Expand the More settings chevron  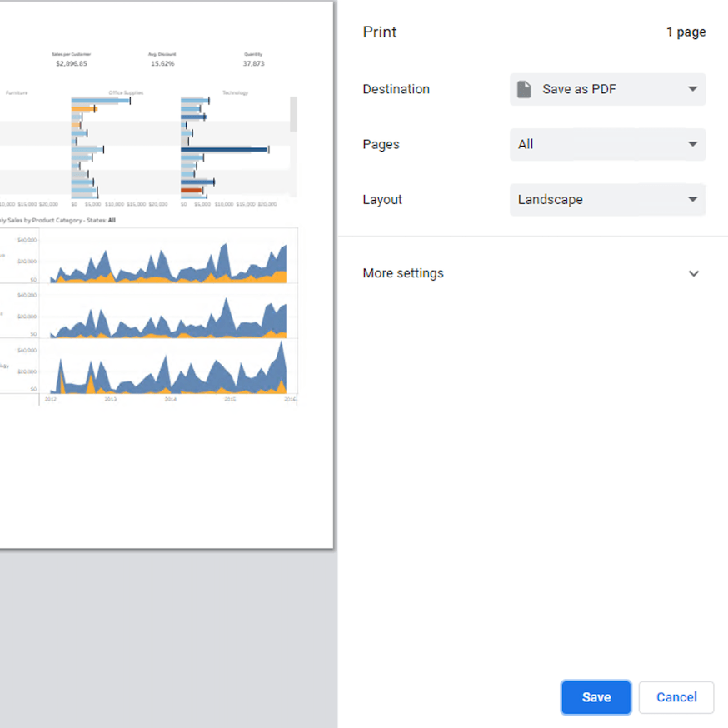693,273
